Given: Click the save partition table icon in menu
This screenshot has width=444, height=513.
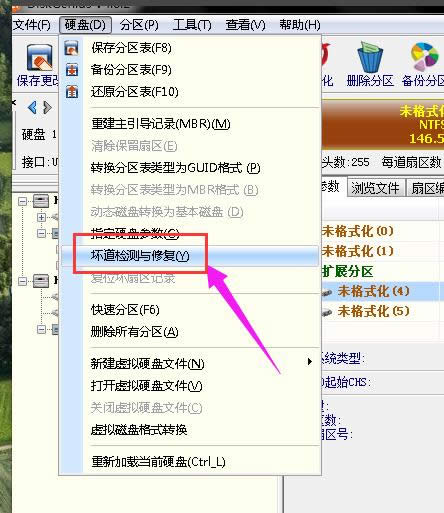Looking at the screenshot, I should [x=72, y=48].
